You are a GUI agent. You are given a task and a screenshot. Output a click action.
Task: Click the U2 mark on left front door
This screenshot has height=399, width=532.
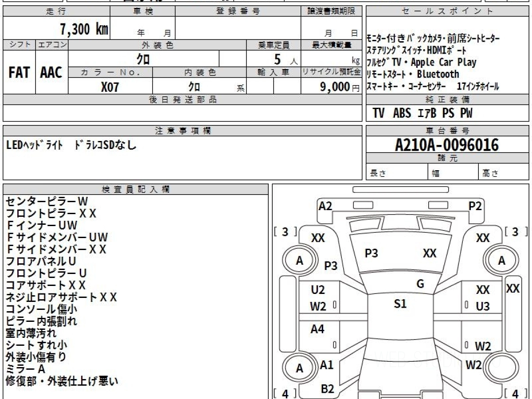(x=318, y=290)
